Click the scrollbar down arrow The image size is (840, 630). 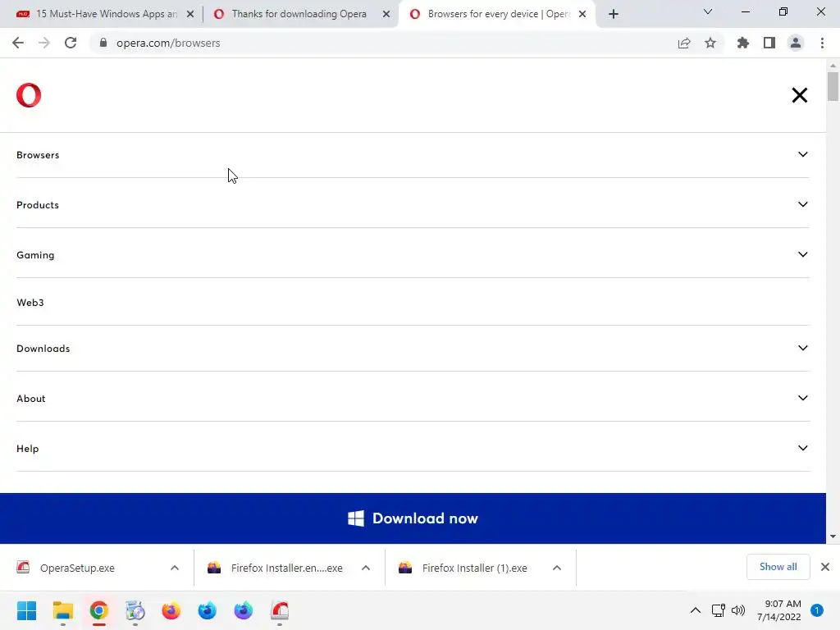[833, 536]
